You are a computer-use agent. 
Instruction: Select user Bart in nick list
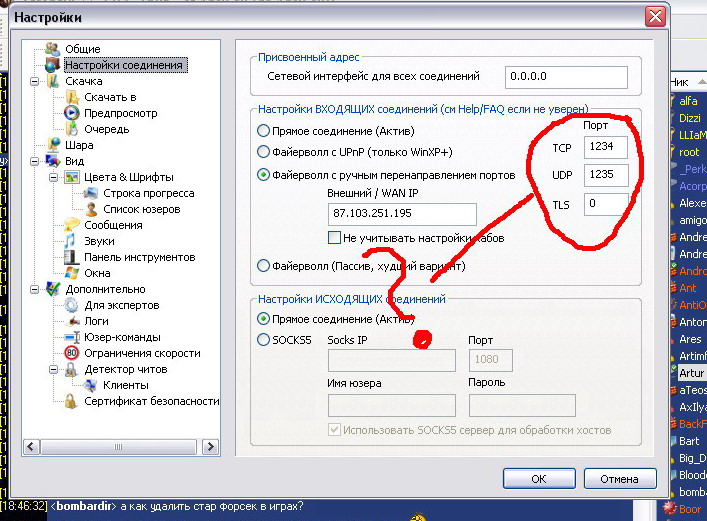[689, 441]
